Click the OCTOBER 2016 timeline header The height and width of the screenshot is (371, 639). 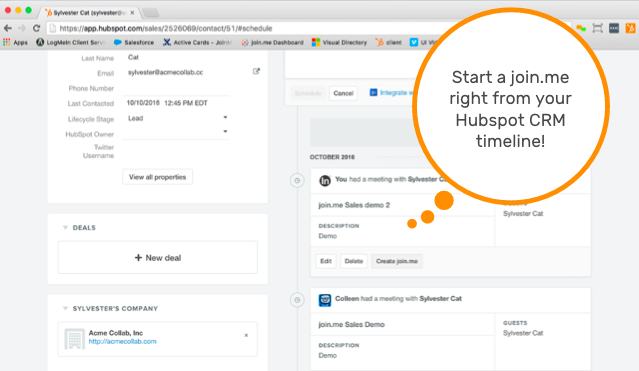332,157
